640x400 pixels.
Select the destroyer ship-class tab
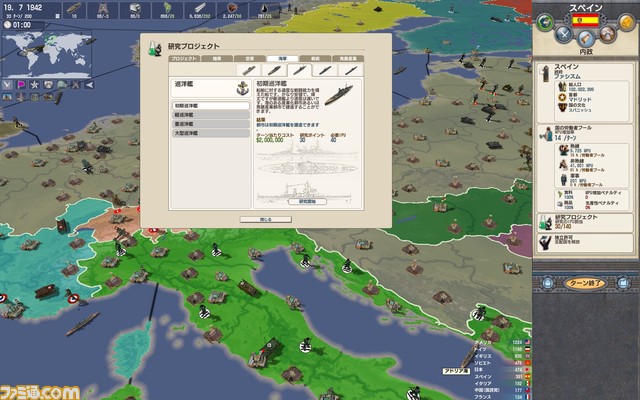[325, 70]
